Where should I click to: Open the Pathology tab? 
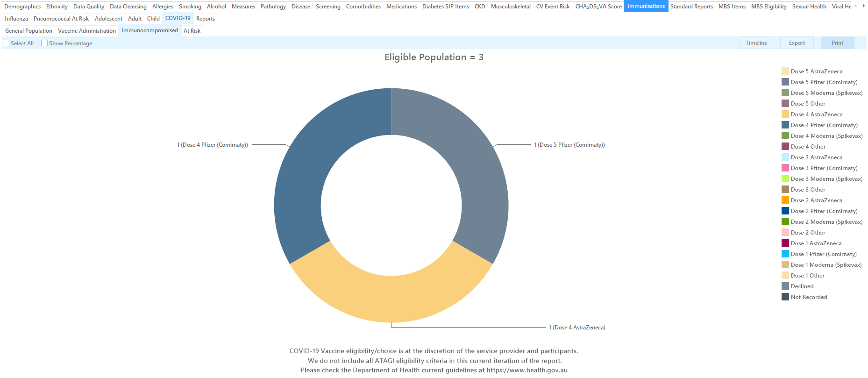click(x=273, y=7)
